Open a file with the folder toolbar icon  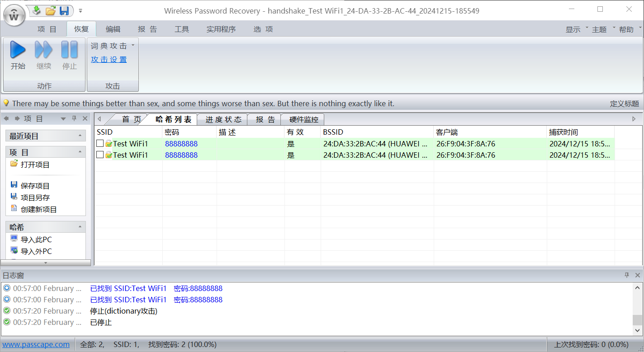click(50, 11)
